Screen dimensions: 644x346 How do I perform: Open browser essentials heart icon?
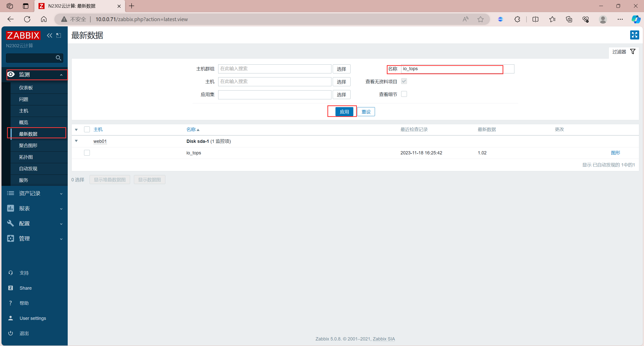click(x=586, y=19)
